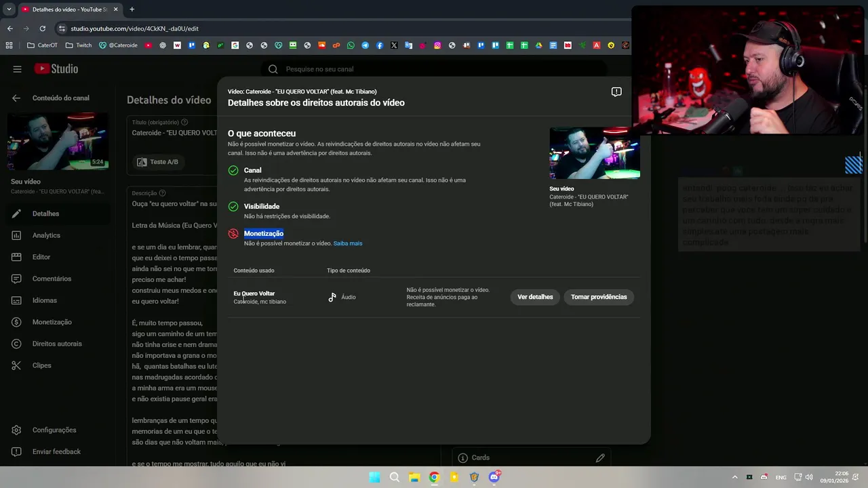Viewport: 868px width, 488px height.
Task: Open the Detalhes pencil icon in sidebar
Action: click(17, 213)
